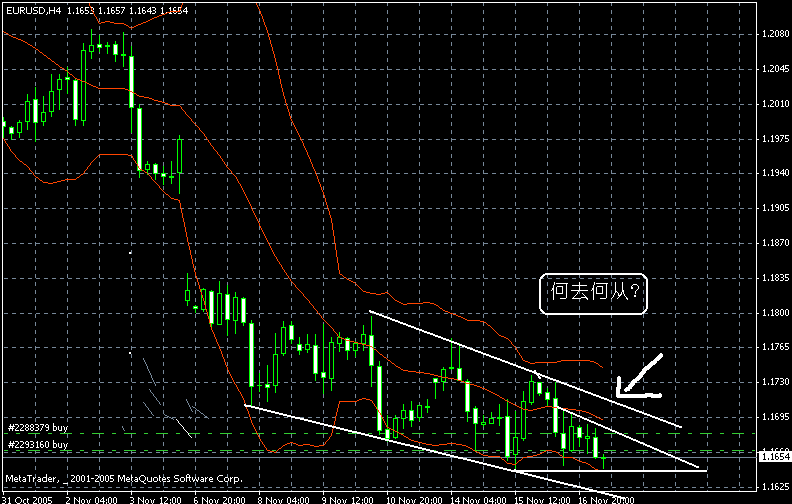The width and height of the screenshot is (792, 504).
Task: Click the 1.1695 price axis label
Action: coord(775,417)
